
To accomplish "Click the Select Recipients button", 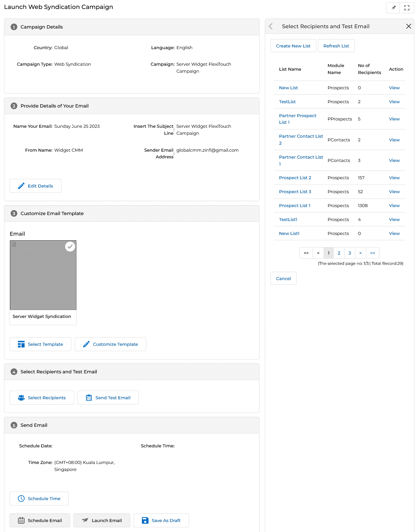I will (42, 398).
